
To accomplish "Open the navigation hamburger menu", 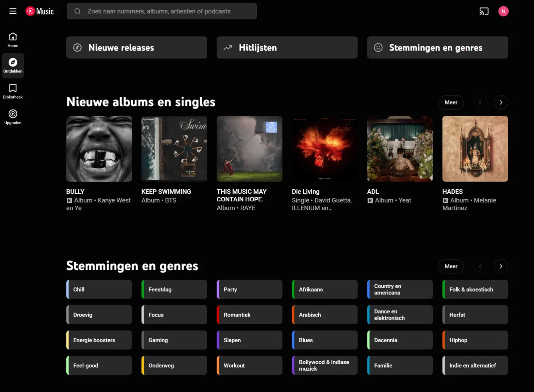I will coord(13,11).
